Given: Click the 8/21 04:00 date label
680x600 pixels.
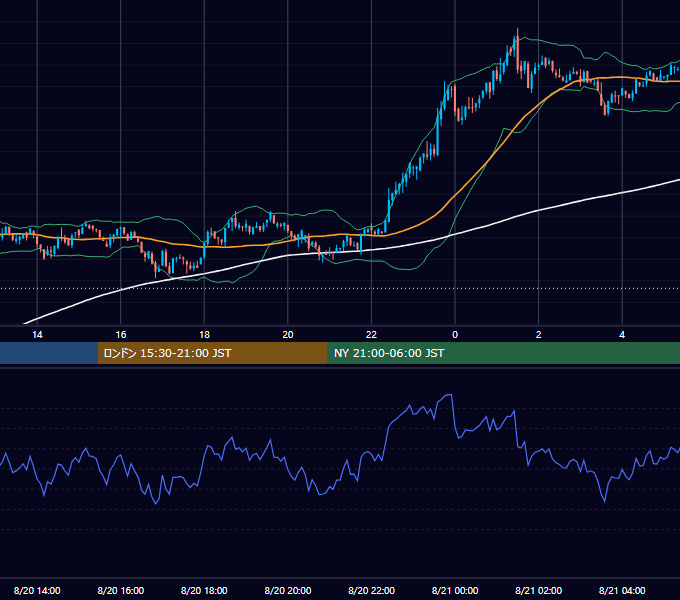Looking at the screenshot, I should (x=622, y=590).
